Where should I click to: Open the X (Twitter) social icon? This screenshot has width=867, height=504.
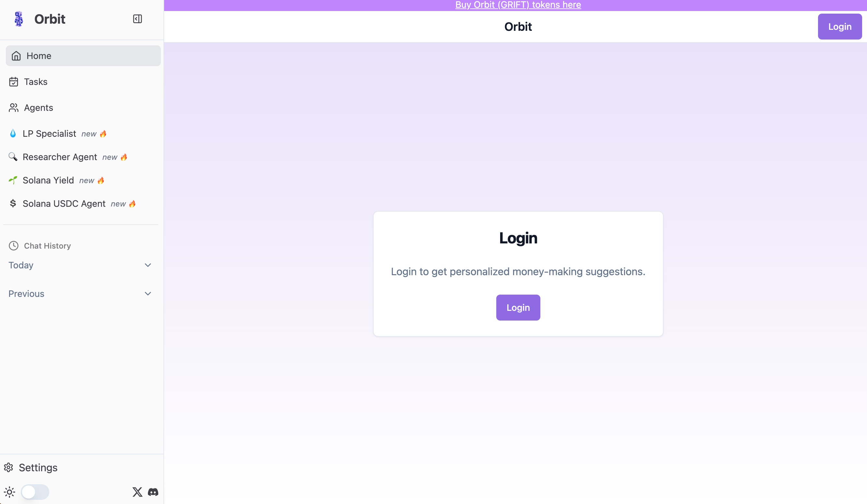tap(137, 492)
